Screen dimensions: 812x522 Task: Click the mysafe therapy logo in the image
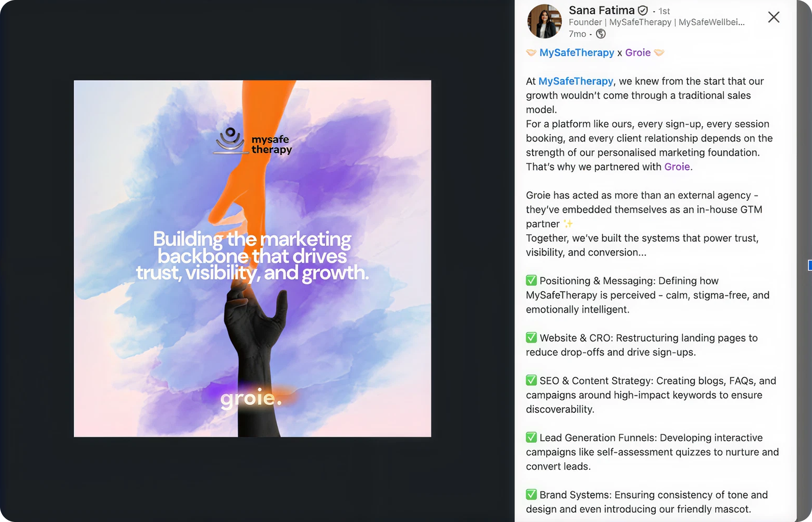pyautogui.click(x=252, y=141)
